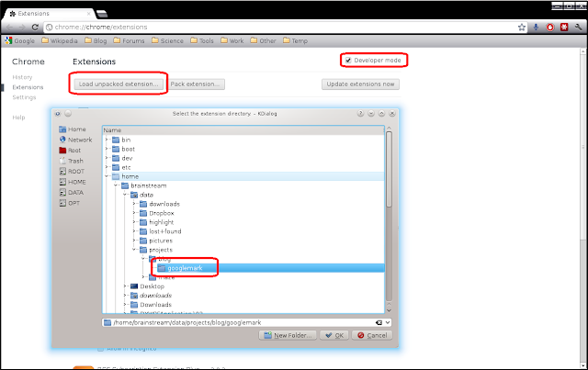
Task: Open the Temp bookmarks folder
Action: (x=295, y=40)
